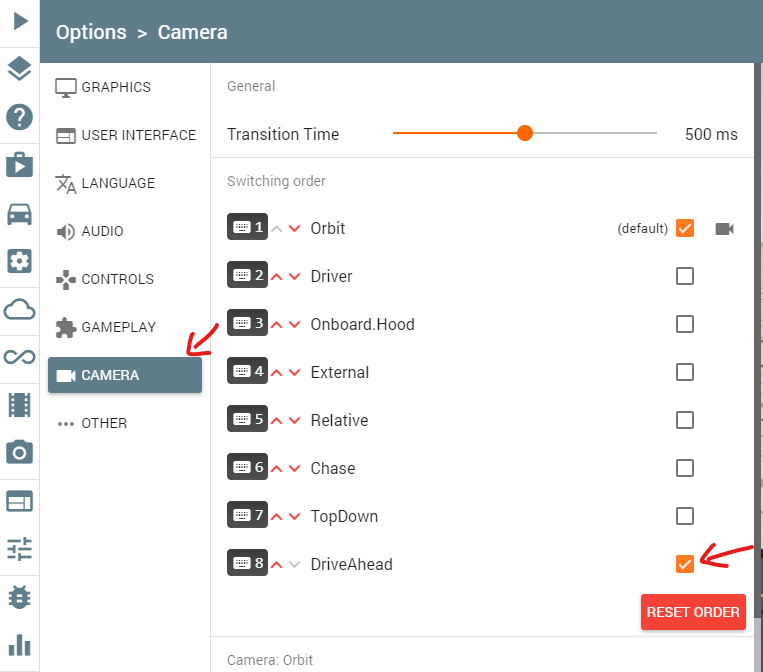This screenshot has width=763, height=672.
Task: Click the Transition Time slider handle
Action: coord(525,133)
